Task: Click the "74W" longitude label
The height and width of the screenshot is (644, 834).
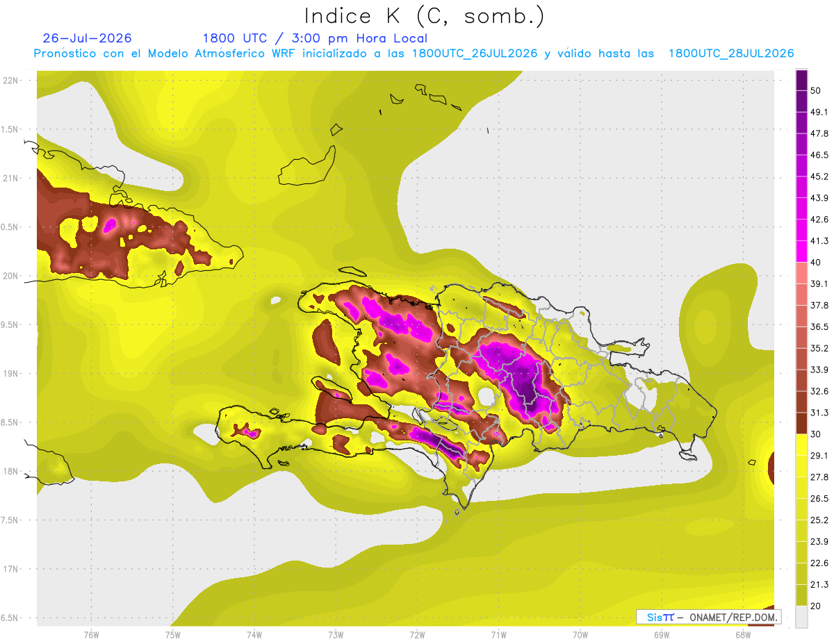Action: coord(254,635)
